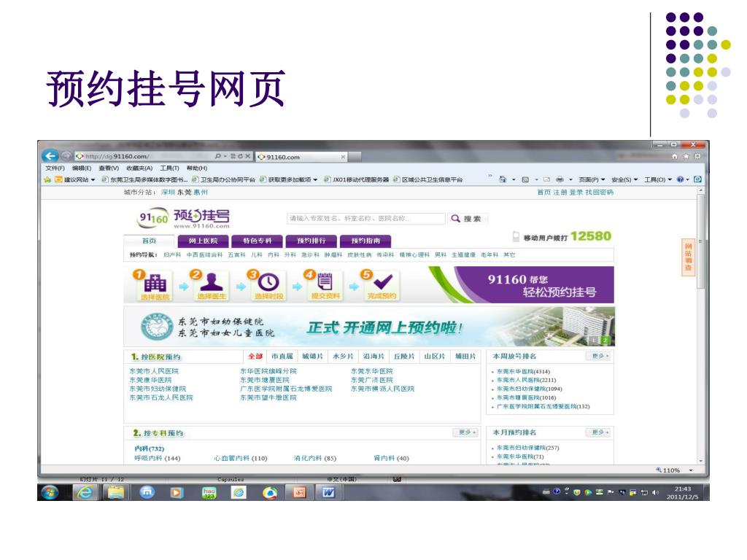Expand 建议网站 dropdown in favorites bar

[93, 179]
